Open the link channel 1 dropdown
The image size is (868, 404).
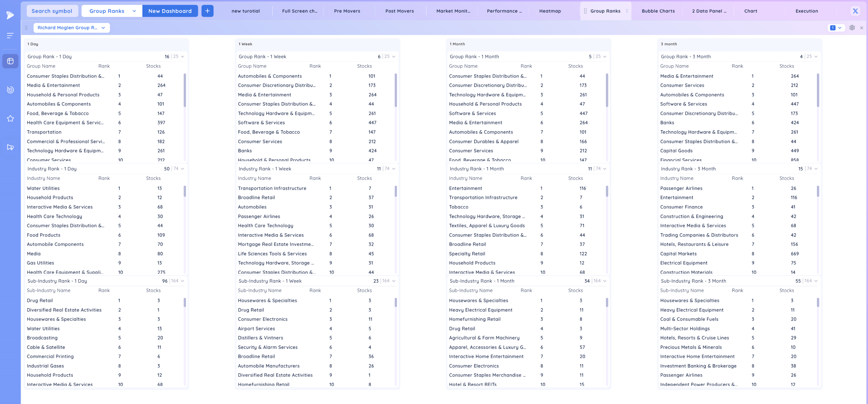(x=836, y=28)
